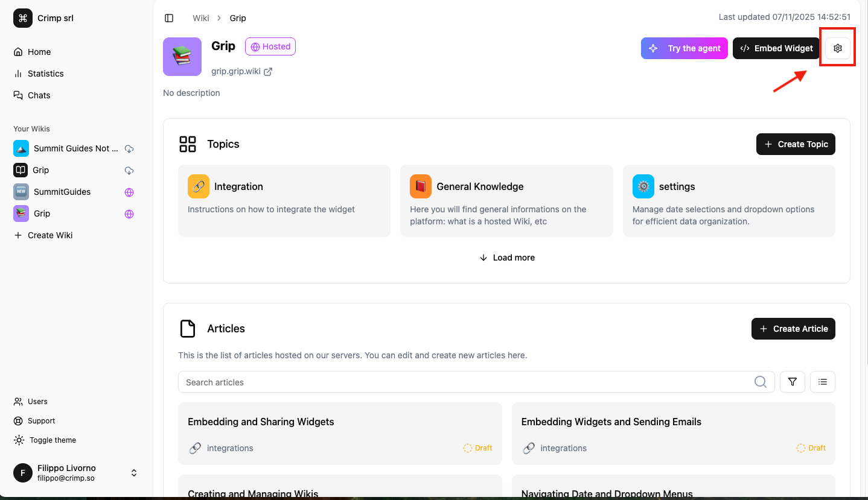Expand Filippo Livorno account menu
The image size is (868, 500).
click(x=134, y=473)
